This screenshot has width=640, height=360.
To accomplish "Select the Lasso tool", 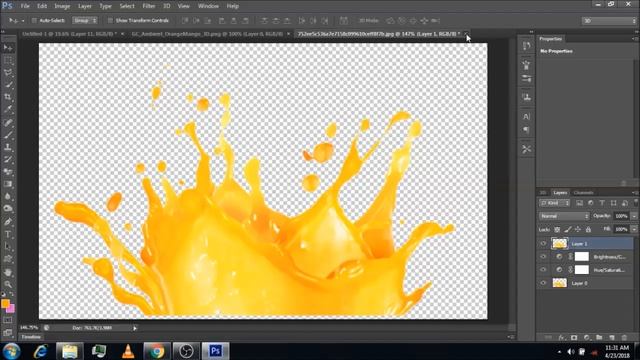I will pyautogui.click(x=8, y=73).
